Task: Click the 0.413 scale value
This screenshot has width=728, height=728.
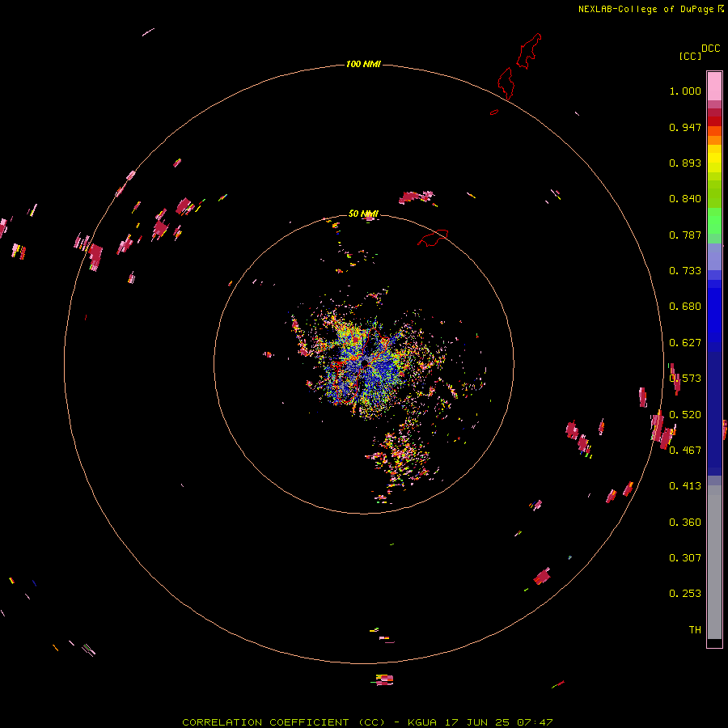Action: (x=685, y=486)
